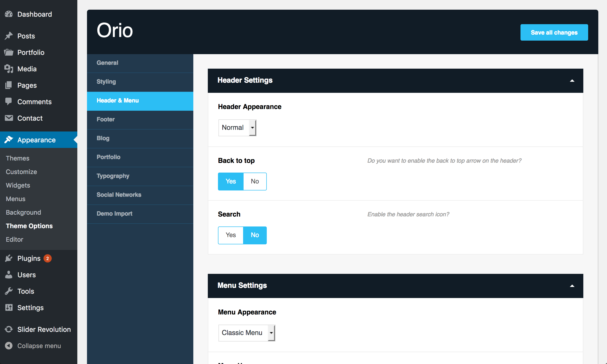Click the Collapse menu label

click(39, 346)
